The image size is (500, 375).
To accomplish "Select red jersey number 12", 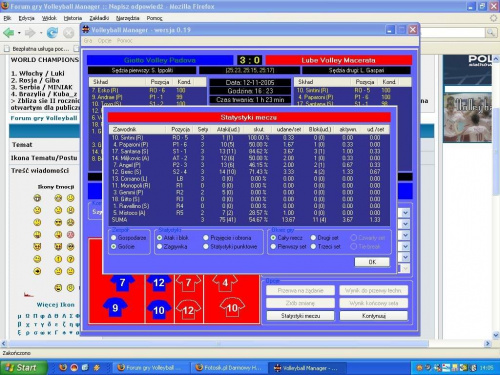I will [x=188, y=310].
